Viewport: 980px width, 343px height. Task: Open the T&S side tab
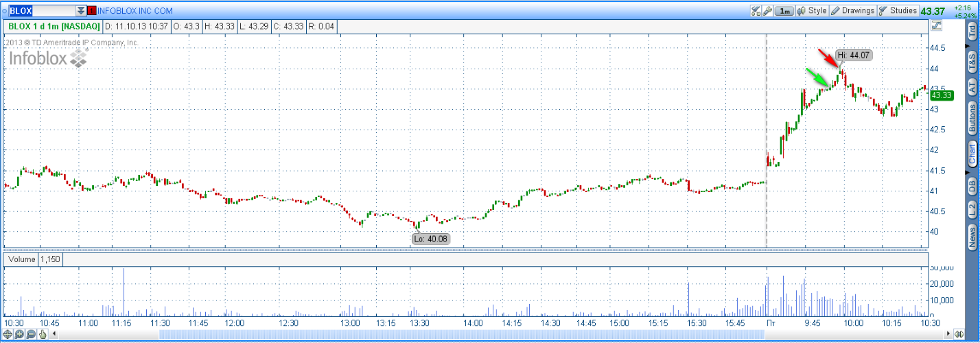click(972, 62)
